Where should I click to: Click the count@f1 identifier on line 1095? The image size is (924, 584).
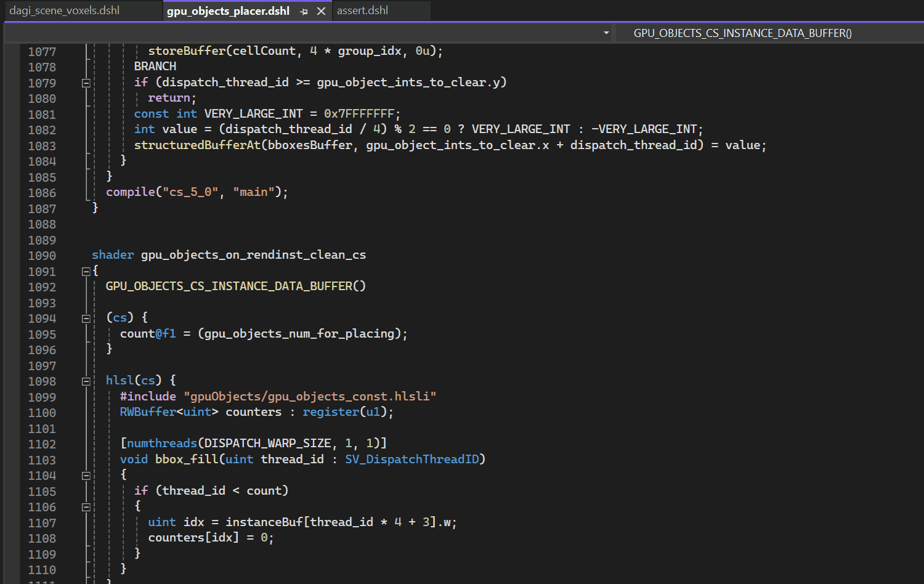(x=147, y=333)
